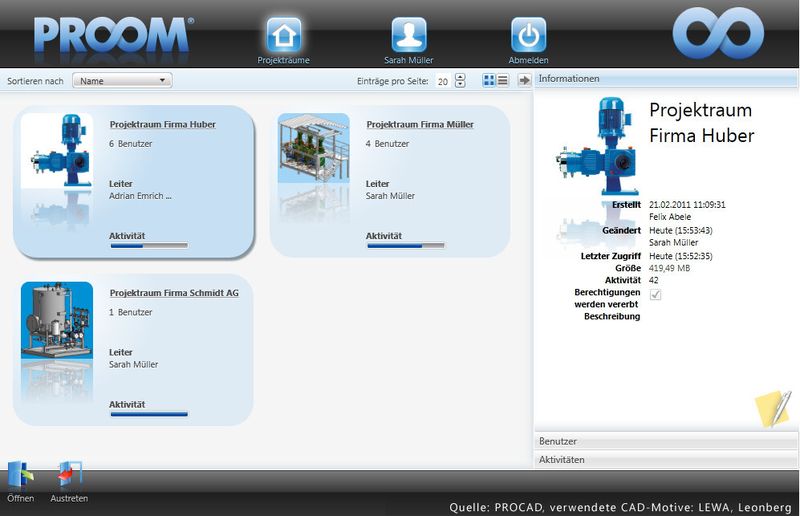The image size is (800, 516).
Task: Open the Projekträume home icon
Action: click(284, 35)
